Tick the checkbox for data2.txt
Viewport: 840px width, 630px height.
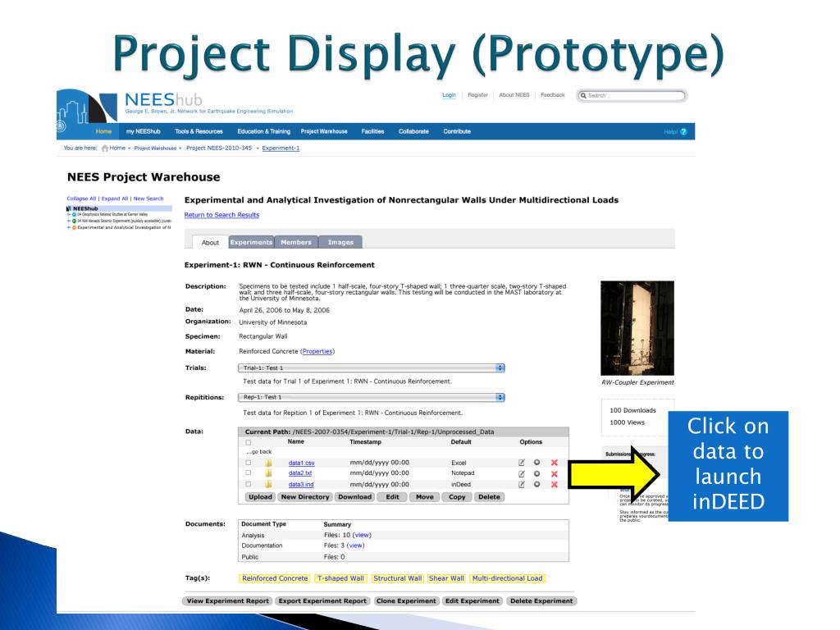(248, 473)
